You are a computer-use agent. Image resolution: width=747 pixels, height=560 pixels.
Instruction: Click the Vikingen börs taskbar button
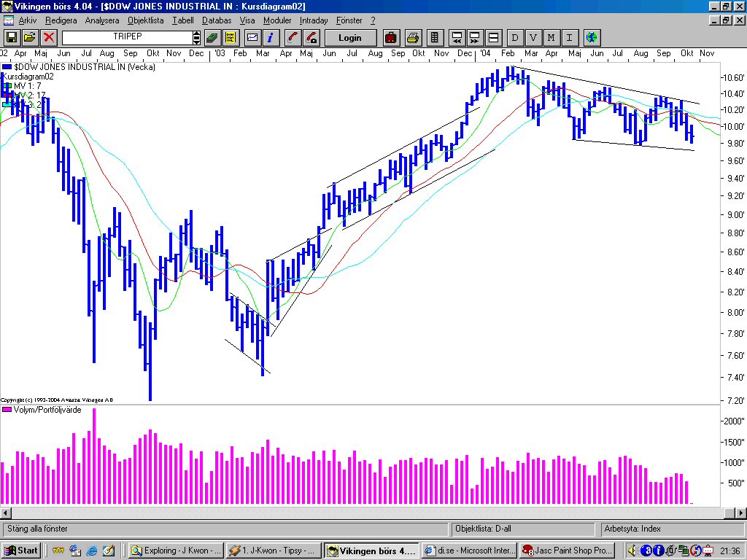[x=371, y=551]
